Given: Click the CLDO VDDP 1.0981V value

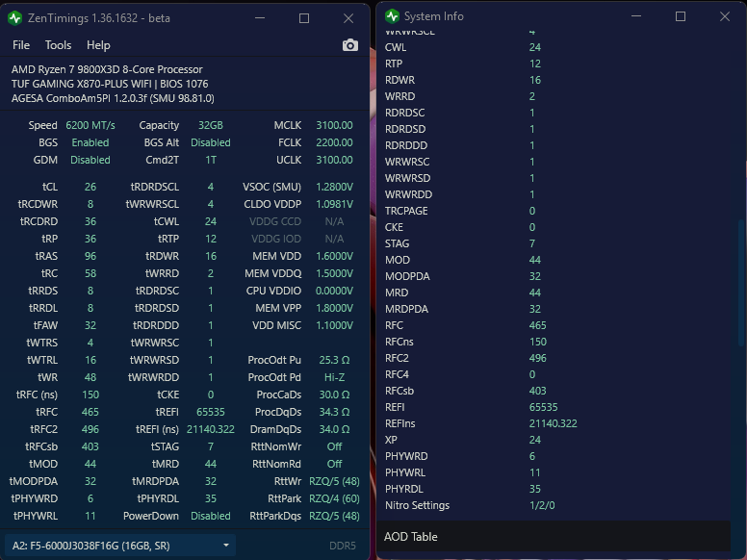Looking at the screenshot, I should tap(334, 204).
